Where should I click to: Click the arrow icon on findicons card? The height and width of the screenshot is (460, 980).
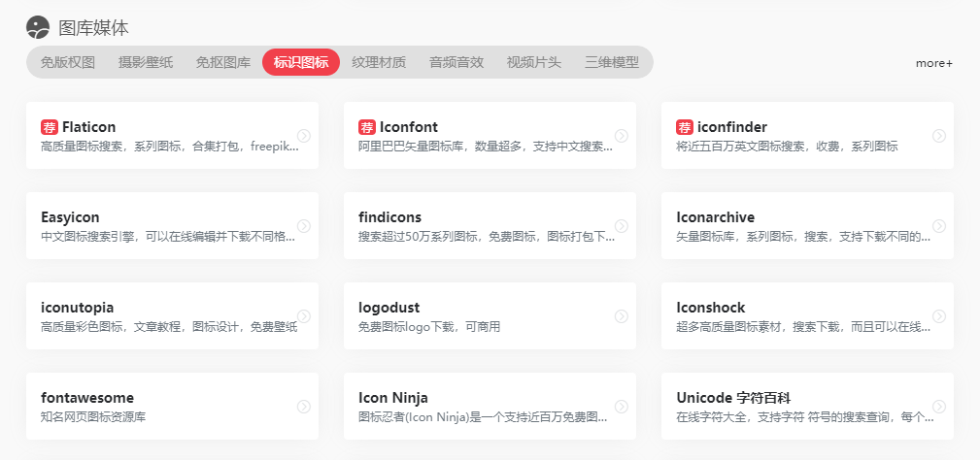(622, 226)
